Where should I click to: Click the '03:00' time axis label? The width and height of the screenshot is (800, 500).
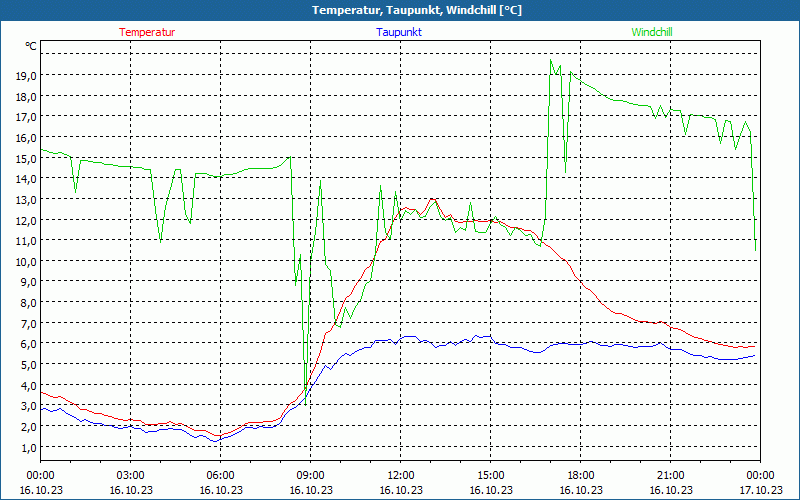[x=131, y=476]
